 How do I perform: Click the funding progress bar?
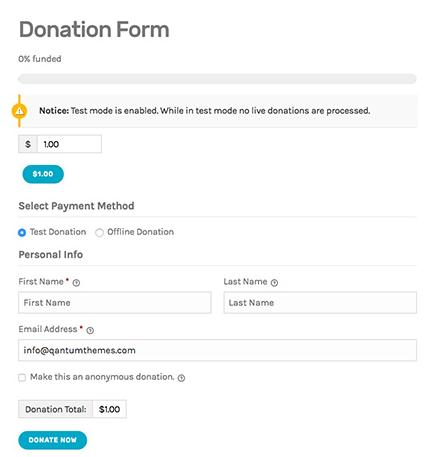(217, 79)
